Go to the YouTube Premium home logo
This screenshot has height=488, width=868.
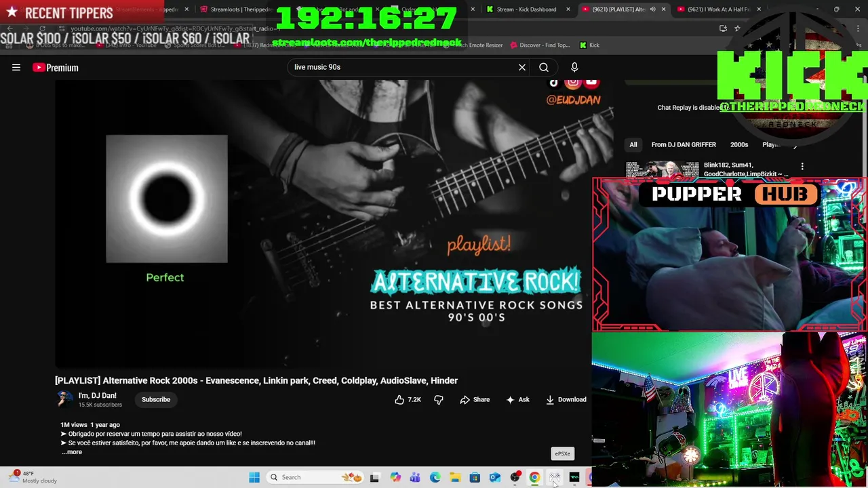tap(56, 67)
